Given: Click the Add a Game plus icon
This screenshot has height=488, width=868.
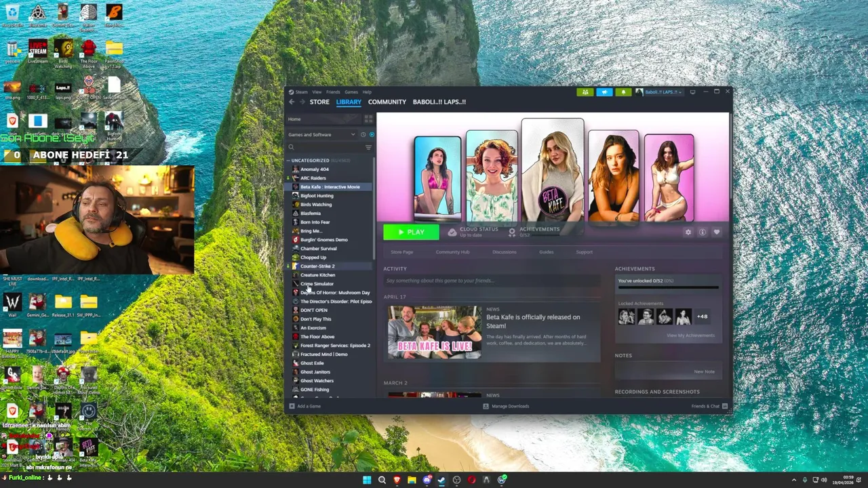Looking at the screenshot, I should 292,406.
